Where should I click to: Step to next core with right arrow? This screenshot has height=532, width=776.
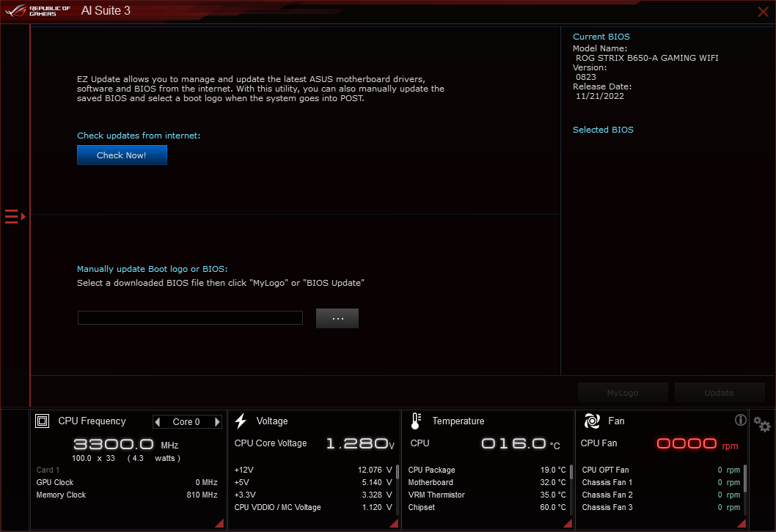[x=216, y=421]
